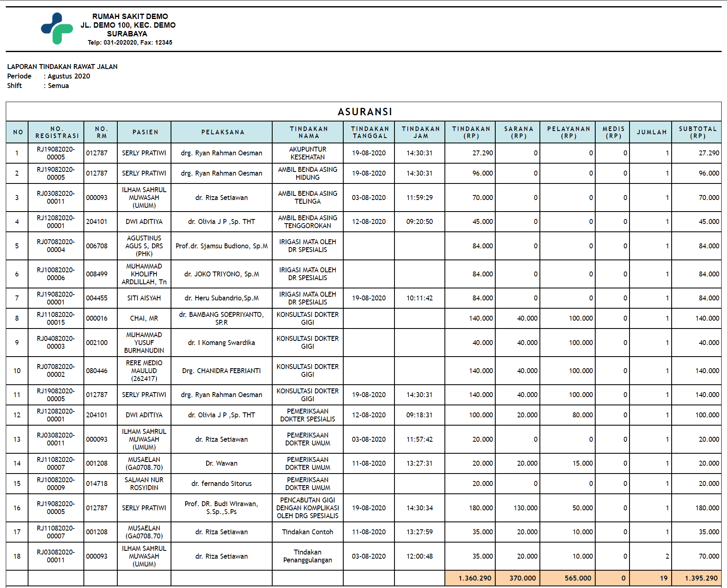Click the PELAKSANA column header
Image resolution: width=727 pixels, height=588 pixels.
(x=223, y=132)
